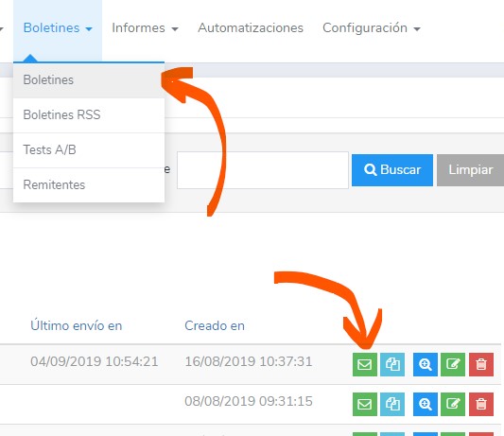Screen dimensions: 504x436
Task: Delete newsletter created 08/08/2019 (trash icon)
Action: 481,404
